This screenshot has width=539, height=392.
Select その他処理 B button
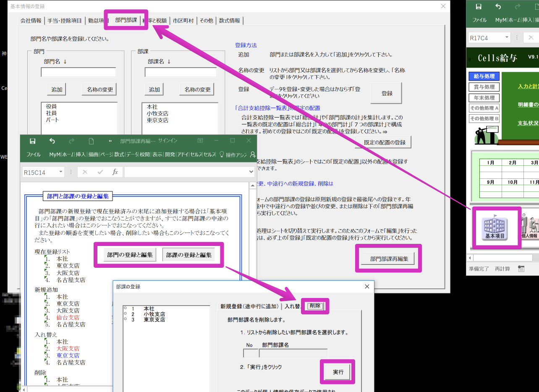coord(484,119)
